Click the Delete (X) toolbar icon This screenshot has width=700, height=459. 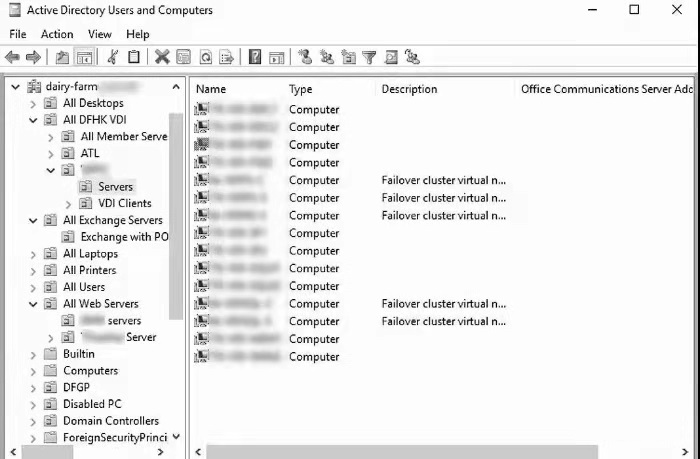coord(161,57)
